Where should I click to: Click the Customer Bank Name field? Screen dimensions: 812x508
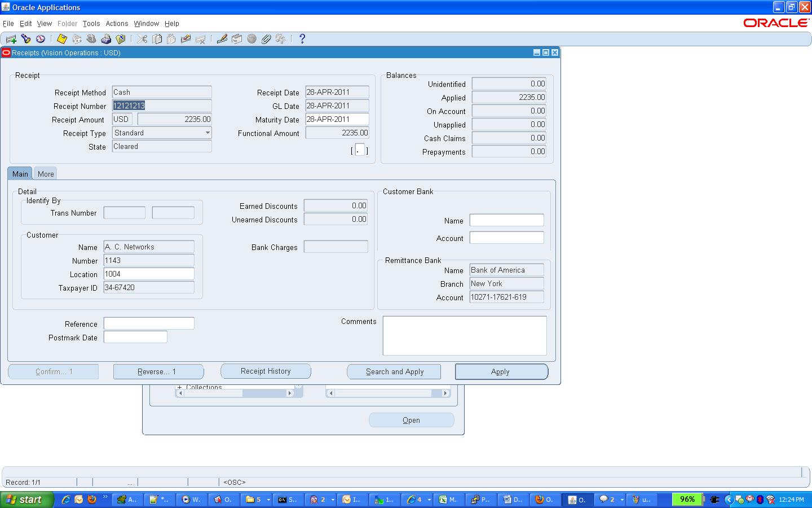[506, 220]
